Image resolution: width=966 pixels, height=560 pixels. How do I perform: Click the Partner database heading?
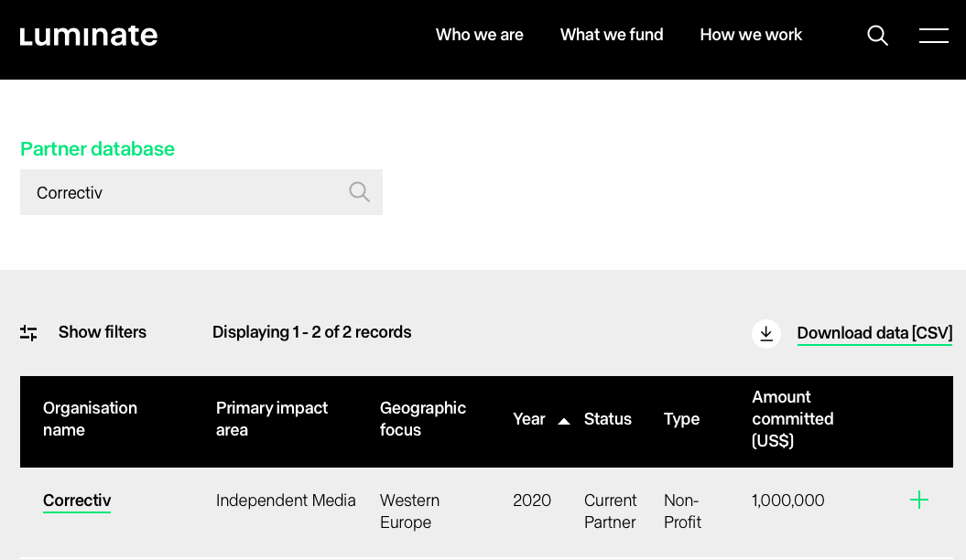point(97,149)
